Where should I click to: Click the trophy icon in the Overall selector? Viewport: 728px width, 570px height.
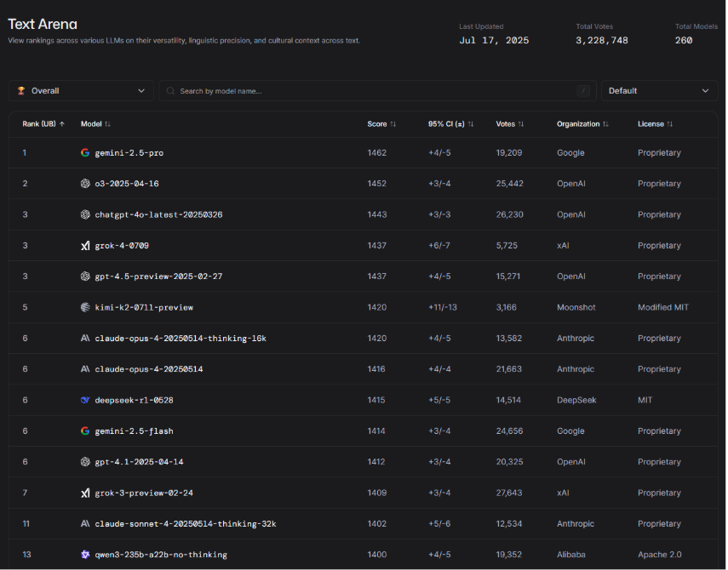click(x=21, y=91)
